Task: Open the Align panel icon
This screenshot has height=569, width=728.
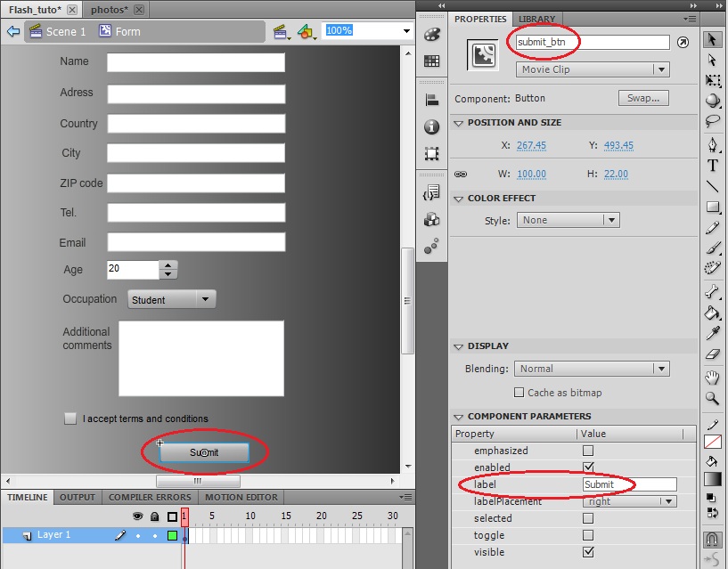Action: (432, 100)
